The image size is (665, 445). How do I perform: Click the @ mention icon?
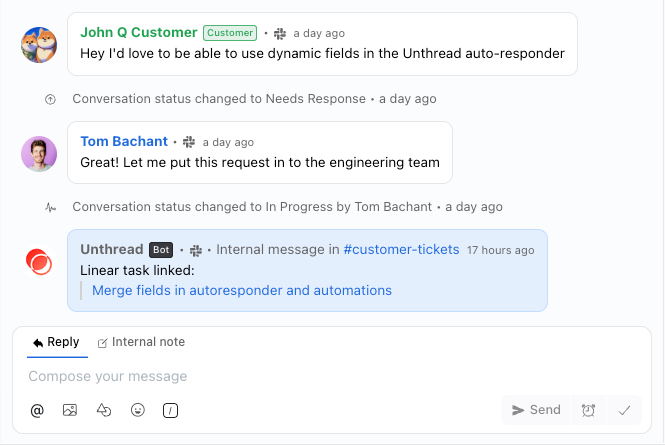click(x=37, y=410)
